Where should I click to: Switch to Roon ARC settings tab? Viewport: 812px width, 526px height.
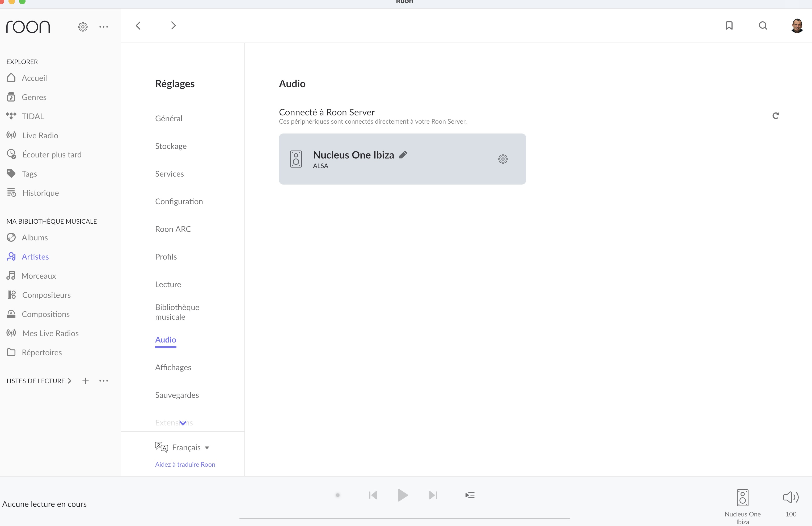click(x=173, y=229)
